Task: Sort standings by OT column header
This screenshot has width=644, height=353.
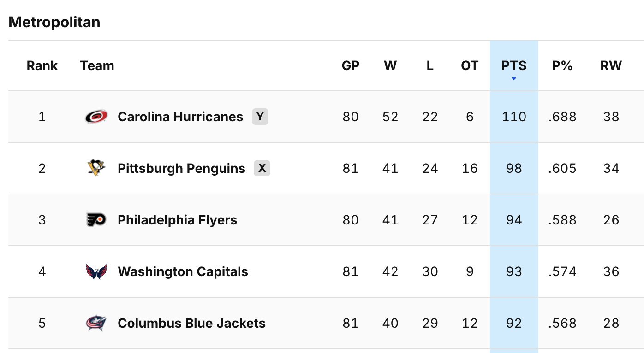Action: click(470, 66)
